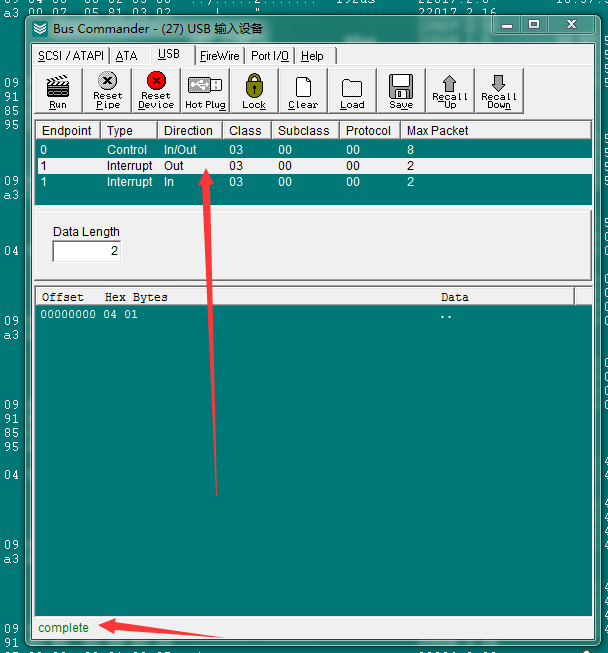Open the Port I/O tab
Screen dimensions: 608x653
[x=270, y=56]
